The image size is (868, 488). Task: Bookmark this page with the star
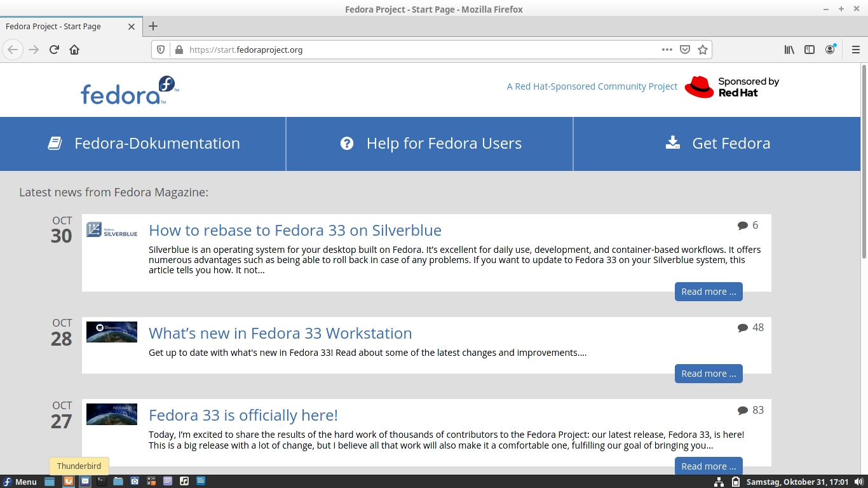point(703,50)
